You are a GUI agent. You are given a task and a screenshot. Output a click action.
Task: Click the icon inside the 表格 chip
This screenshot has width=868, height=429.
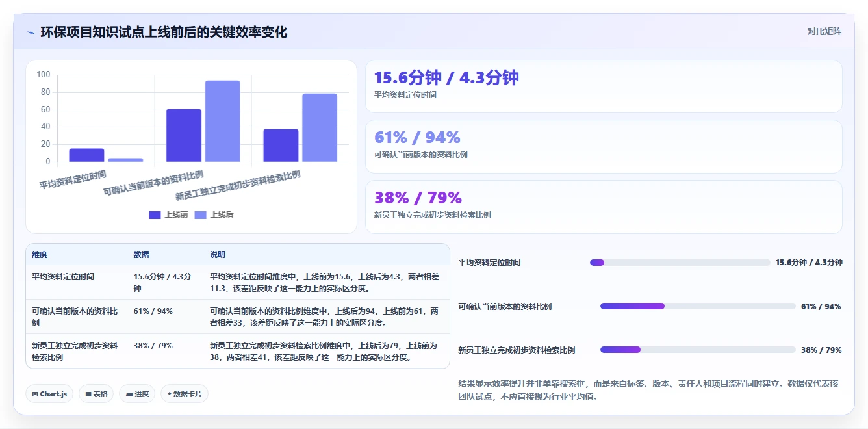(x=88, y=394)
